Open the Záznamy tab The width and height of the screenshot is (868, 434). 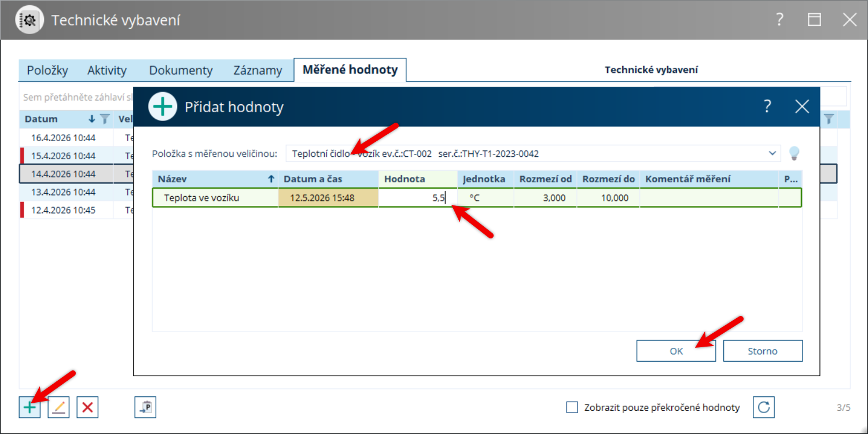click(258, 71)
